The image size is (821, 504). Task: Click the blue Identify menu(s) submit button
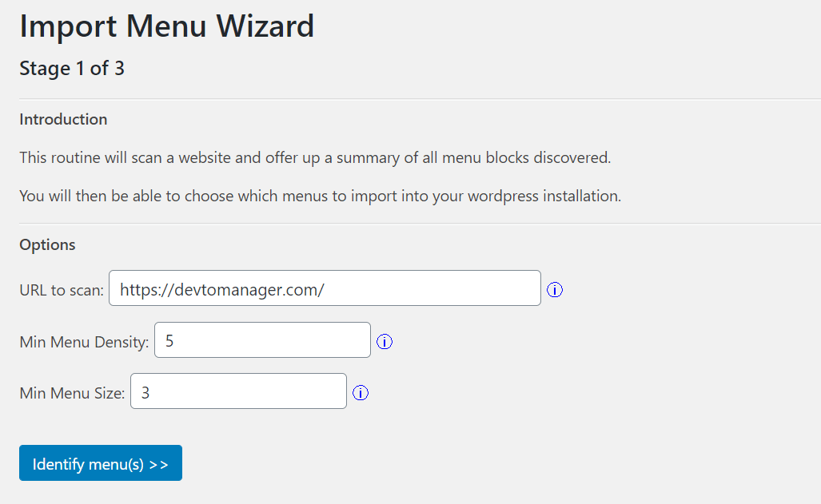100,462
